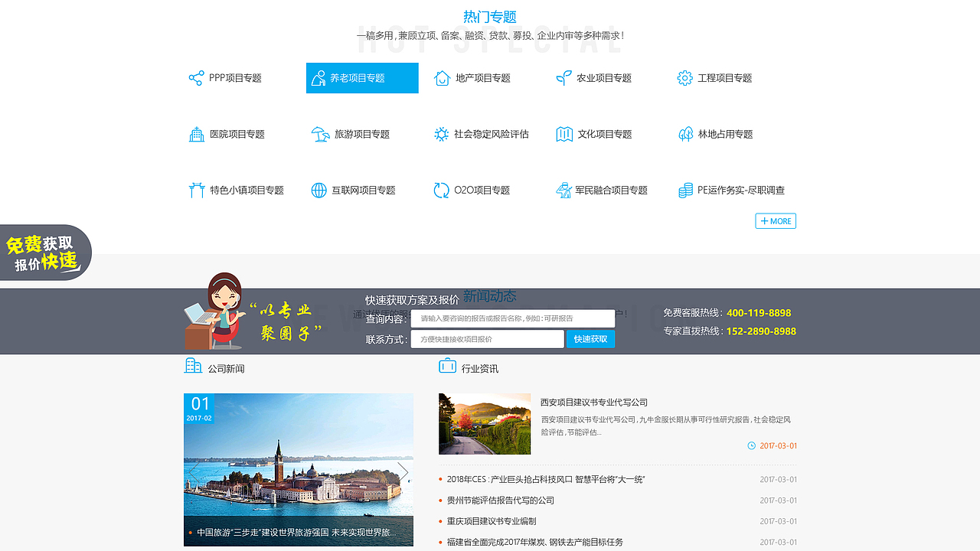
Task: Click the 公司新闻 building icon
Action: click(192, 366)
